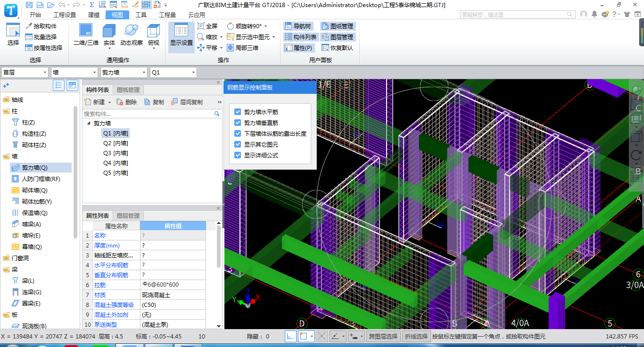Expand 新建 dropdown arrow
The image size is (644, 347).
(109, 102)
